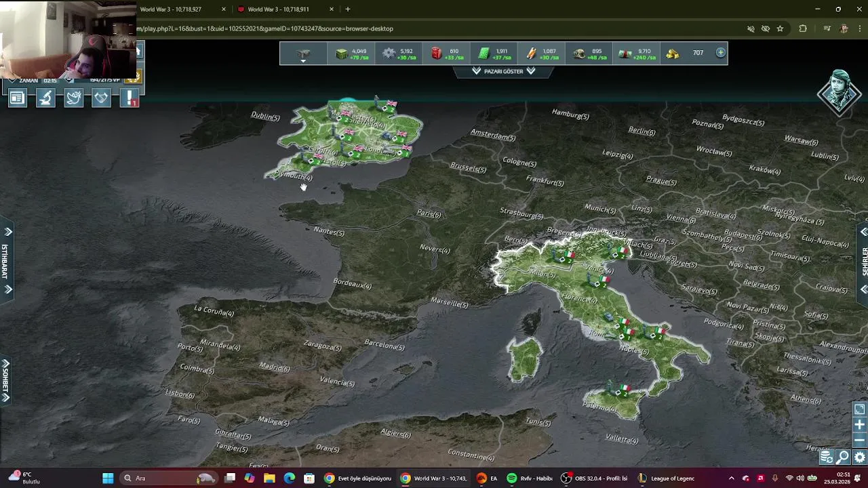This screenshot has height=488, width=868.
Task: Select the Madrid(6) city label
Action: point(275,367)
